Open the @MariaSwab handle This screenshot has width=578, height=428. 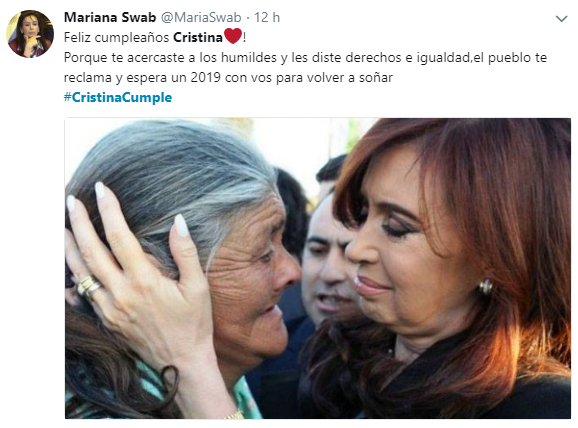[x=201, y=17]
